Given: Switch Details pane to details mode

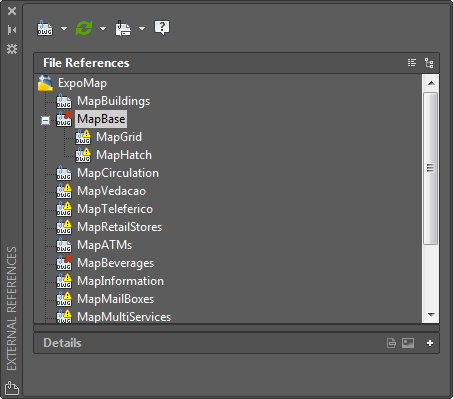Looking at the screenshot, I should (391, 343).
